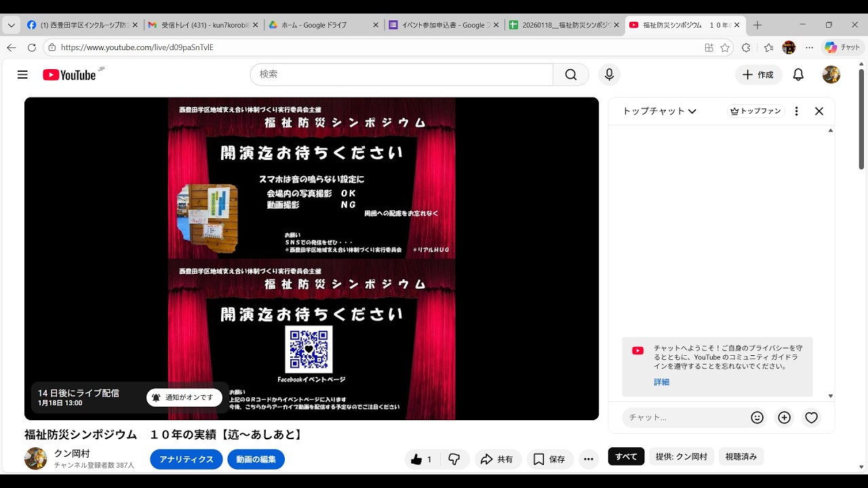Start voice search with the microphone icon
The height and width of the screenshot is (488, 868).
coord(609,75)
